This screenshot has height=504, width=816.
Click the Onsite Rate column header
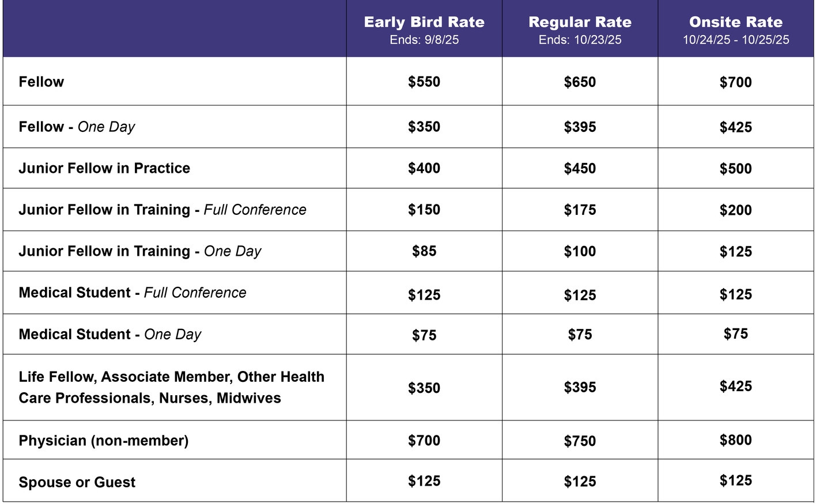[736, 22]
